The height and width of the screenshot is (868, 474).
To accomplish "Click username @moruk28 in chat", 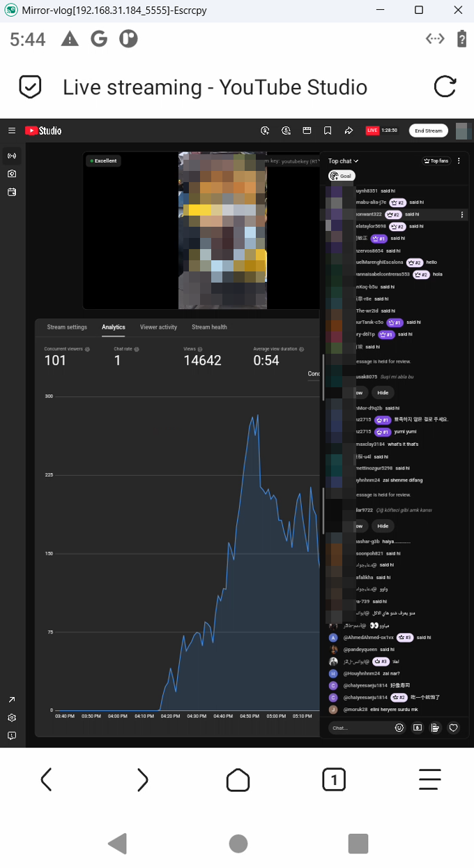I will tap(355, 709).
